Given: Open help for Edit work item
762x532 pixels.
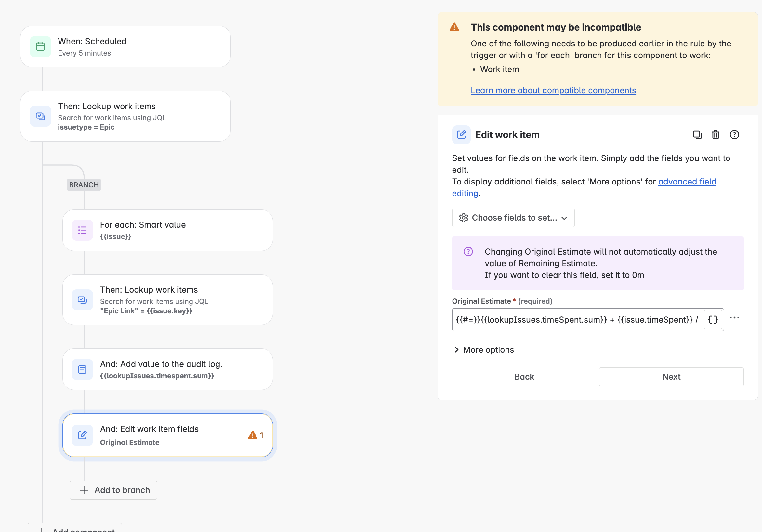Looking at the screenshot, I should [734, 135].
